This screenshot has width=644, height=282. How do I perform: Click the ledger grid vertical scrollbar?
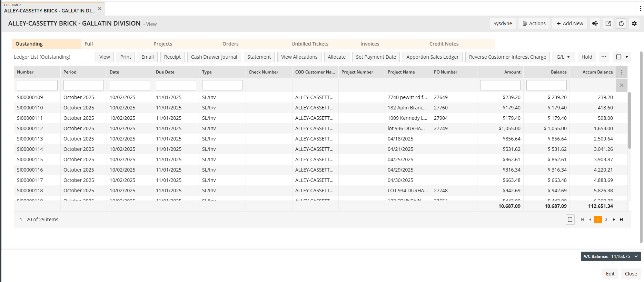point(630,121)
